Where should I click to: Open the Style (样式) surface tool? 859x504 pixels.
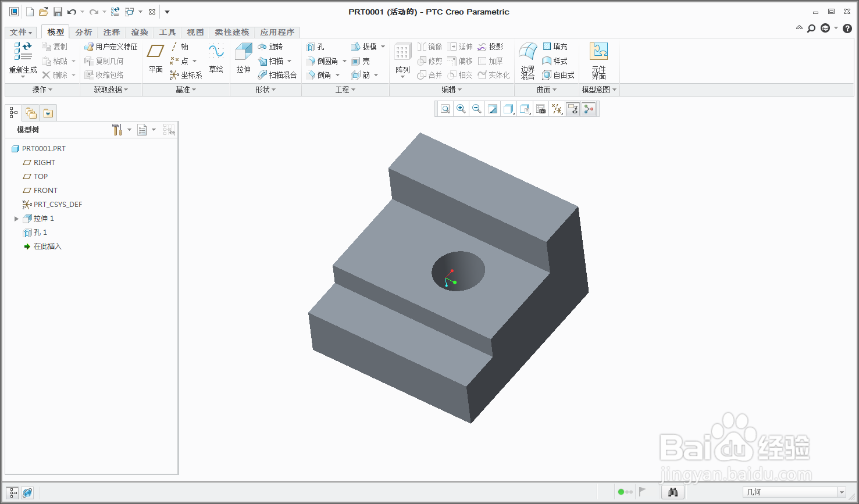tap(555, 61)
